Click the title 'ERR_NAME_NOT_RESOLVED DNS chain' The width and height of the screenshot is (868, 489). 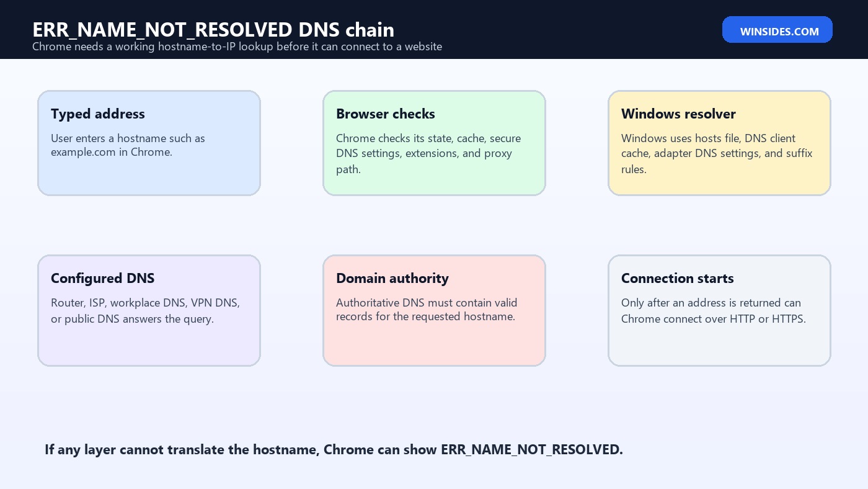click(x=213, y=30)
